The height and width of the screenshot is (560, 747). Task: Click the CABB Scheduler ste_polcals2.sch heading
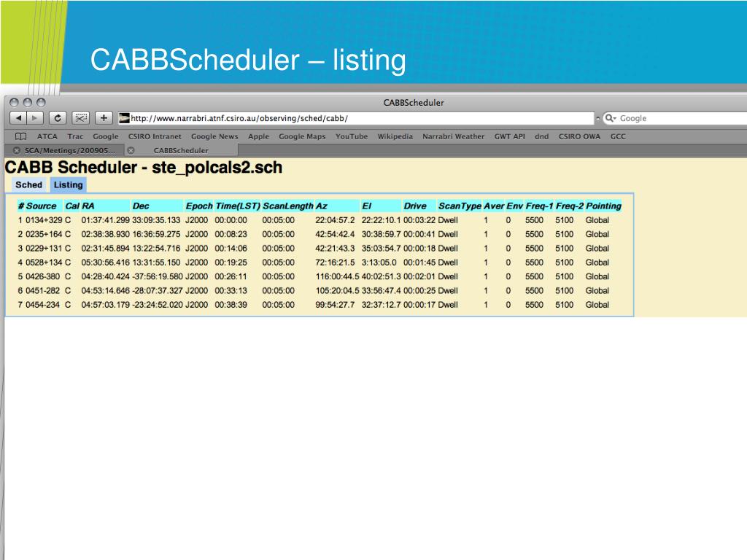tap(144, 168)
